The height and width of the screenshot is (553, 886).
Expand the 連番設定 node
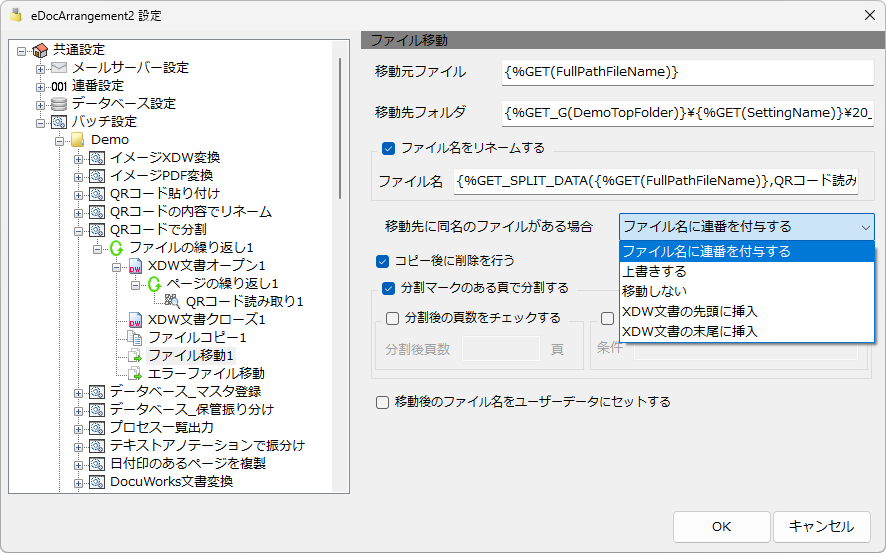pyautogui.click(x=40, y=88)
